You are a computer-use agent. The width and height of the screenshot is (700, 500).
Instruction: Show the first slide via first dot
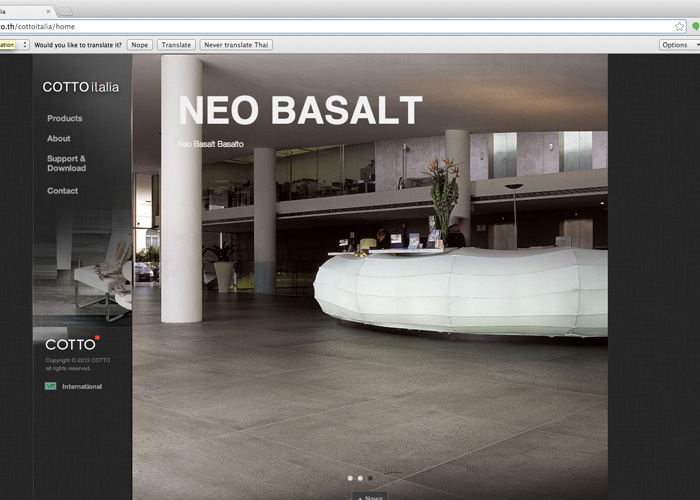(x=350, y=478)
